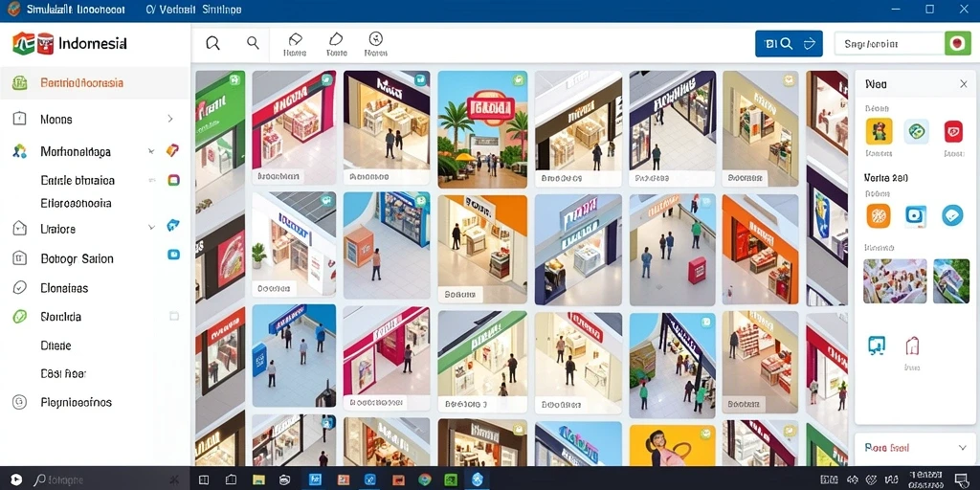
Task: Click the colorful cube badge beside Morhoneldaga
Action: (172, 150)
